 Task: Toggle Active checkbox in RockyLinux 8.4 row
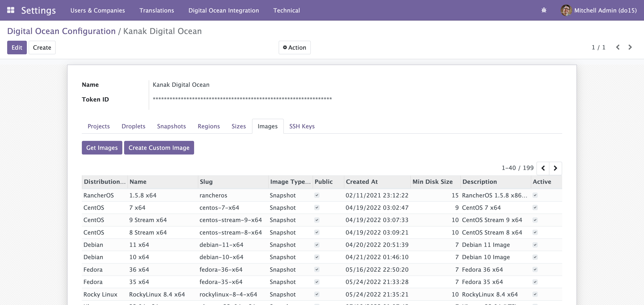tap(535, 294)
